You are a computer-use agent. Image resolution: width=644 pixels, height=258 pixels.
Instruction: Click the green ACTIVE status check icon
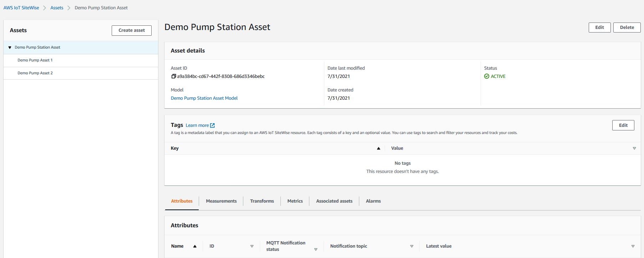click(x=487, y=76)
